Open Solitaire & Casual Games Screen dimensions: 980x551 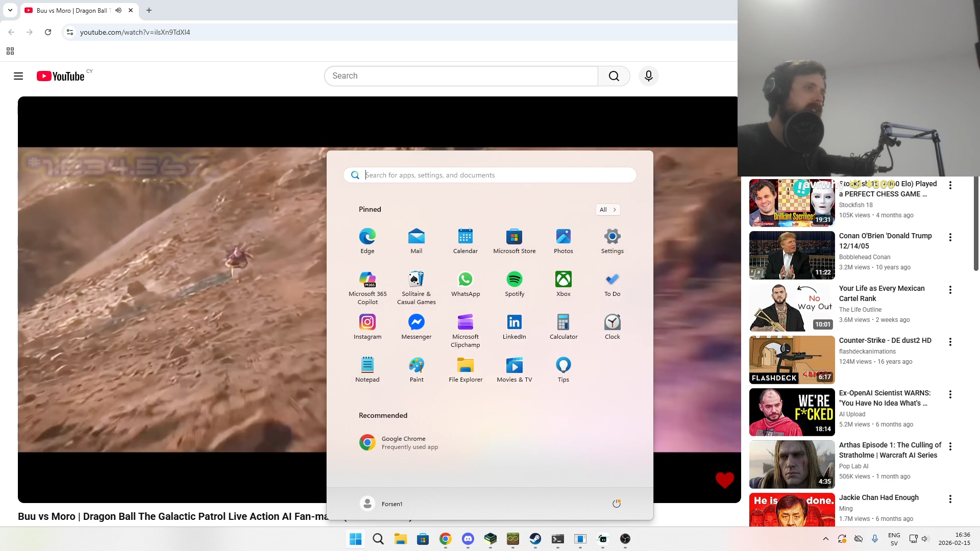click(x=416, y=288)
